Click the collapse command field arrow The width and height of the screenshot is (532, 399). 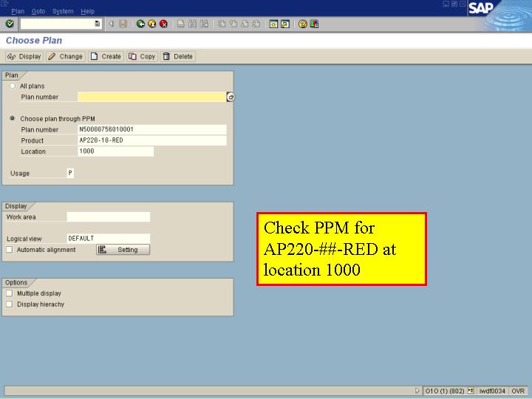[111, 24]
